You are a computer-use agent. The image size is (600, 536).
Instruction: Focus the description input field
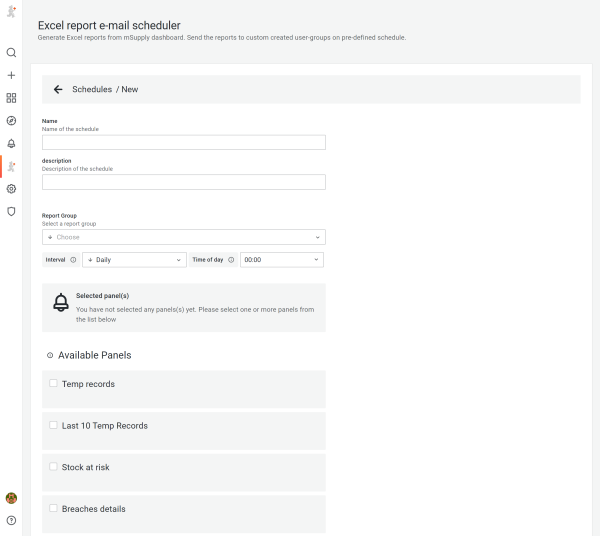point(184,182)
